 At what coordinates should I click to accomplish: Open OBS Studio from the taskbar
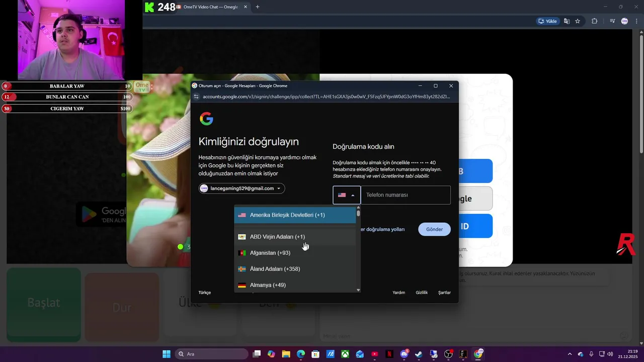coord(448,354)
